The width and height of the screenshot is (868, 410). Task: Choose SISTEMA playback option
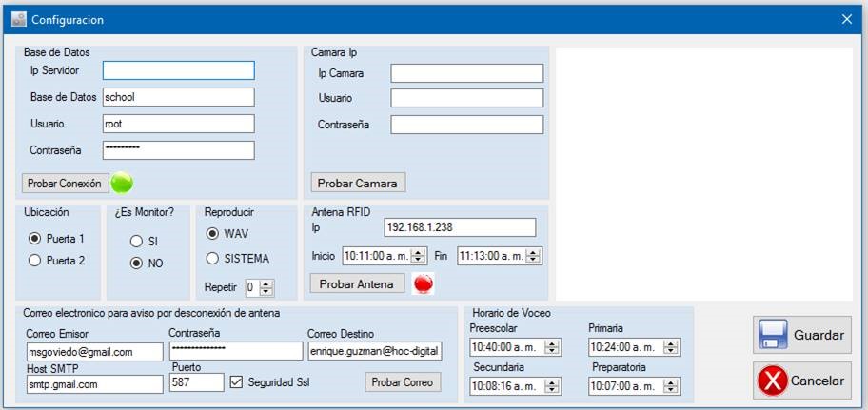click(213, 259)
